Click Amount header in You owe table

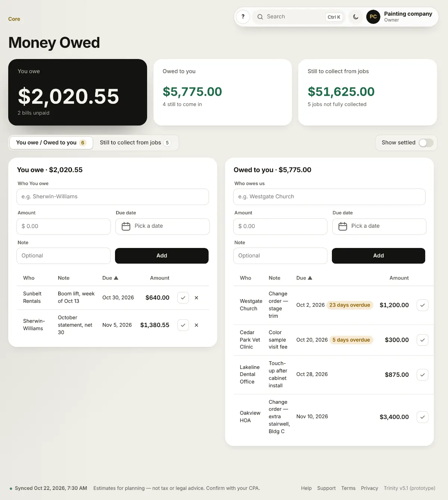coord(159,278)
